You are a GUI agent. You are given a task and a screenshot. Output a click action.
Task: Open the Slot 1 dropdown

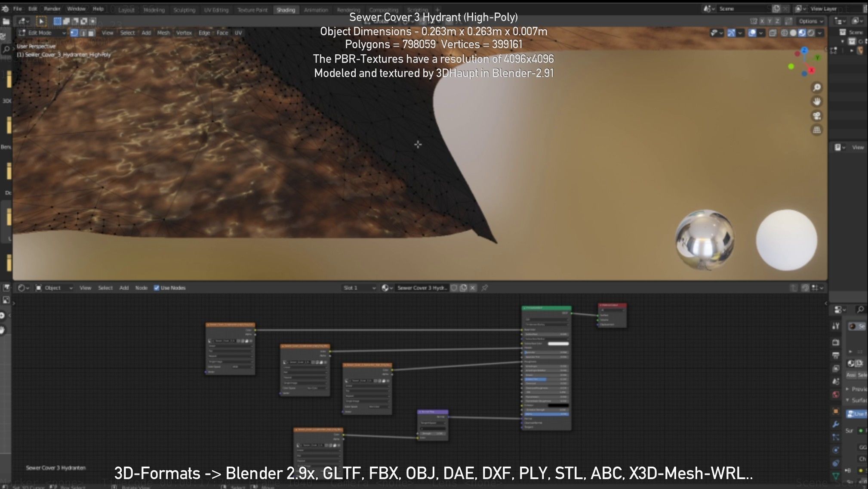pyautogui.click(x=359, y=288)
